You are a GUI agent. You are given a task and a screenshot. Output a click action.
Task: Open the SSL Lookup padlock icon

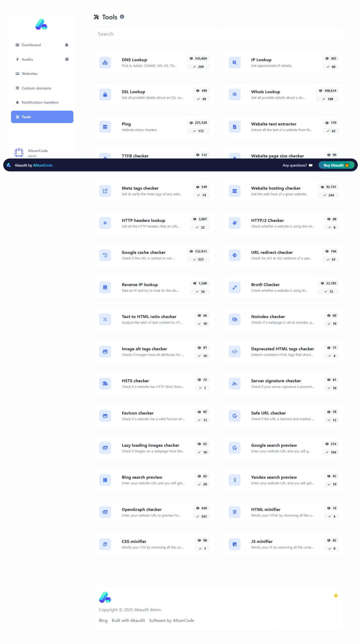coord(105,95)
